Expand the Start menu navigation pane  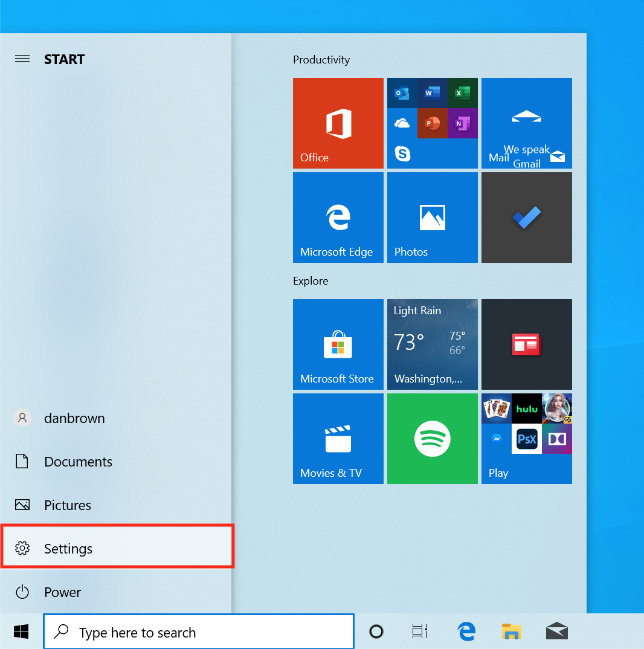point(22,59)
